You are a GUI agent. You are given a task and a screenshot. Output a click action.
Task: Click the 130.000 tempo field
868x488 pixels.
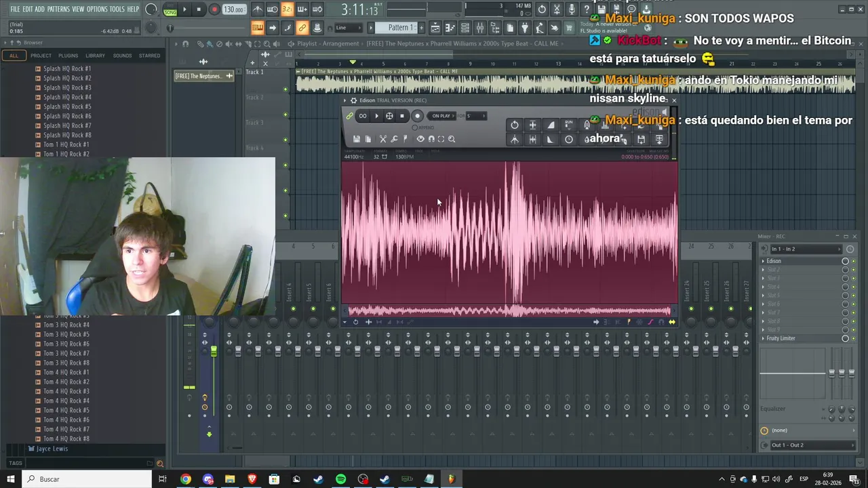point(234,9)
